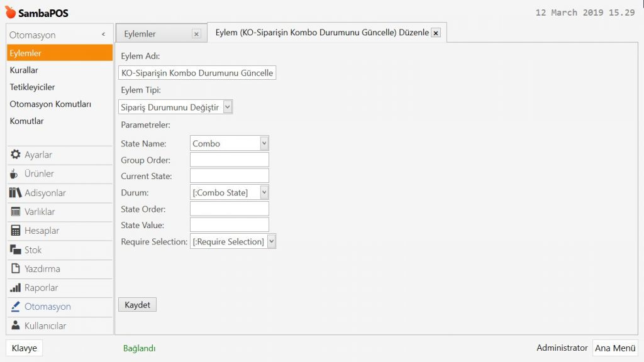
Task: Open Stok using its boxes icon
Action: (16, 250)
